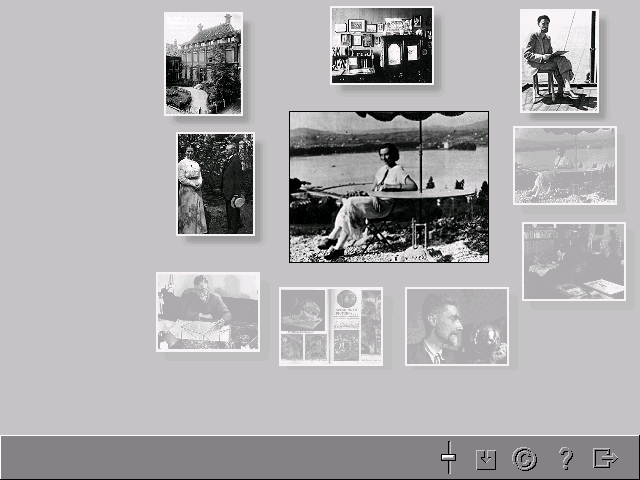View man working at desk photo
Viewport: 640px width, 480px height.
click(207, 311)
